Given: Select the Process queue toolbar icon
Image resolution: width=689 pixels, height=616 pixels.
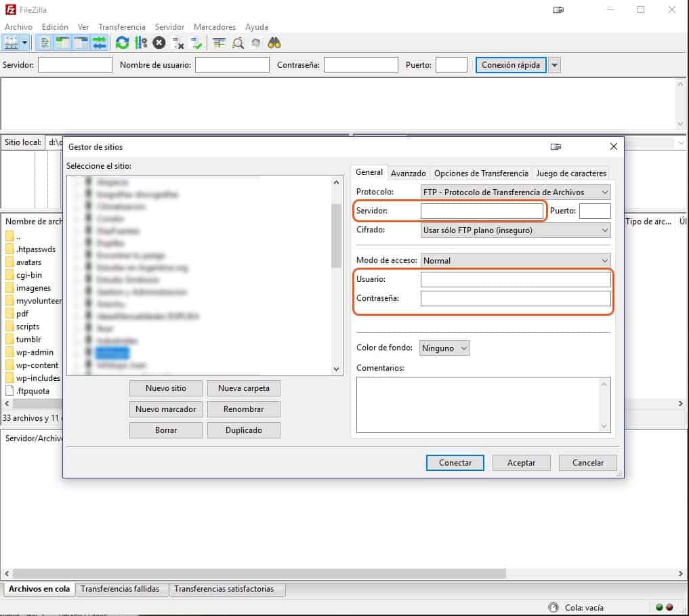Looking at the screenshot, I should (140, 42).
